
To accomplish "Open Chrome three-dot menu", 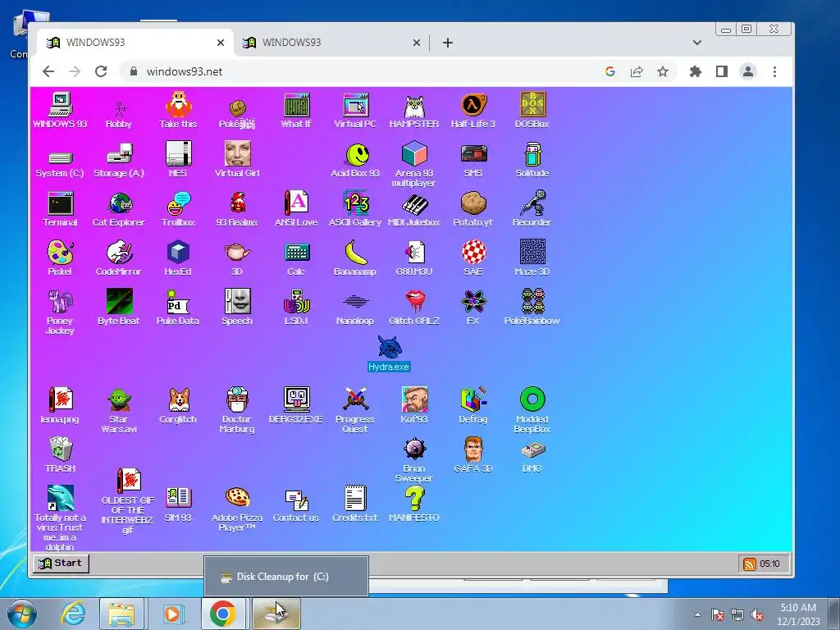I will (x=774, y=71).
